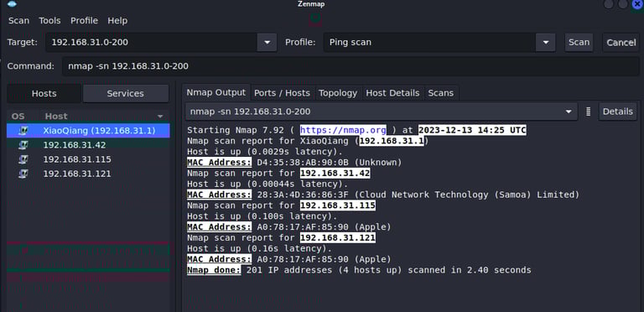Switch to the Host Details tab
644x312 pixels.
(x=392, y=93)
